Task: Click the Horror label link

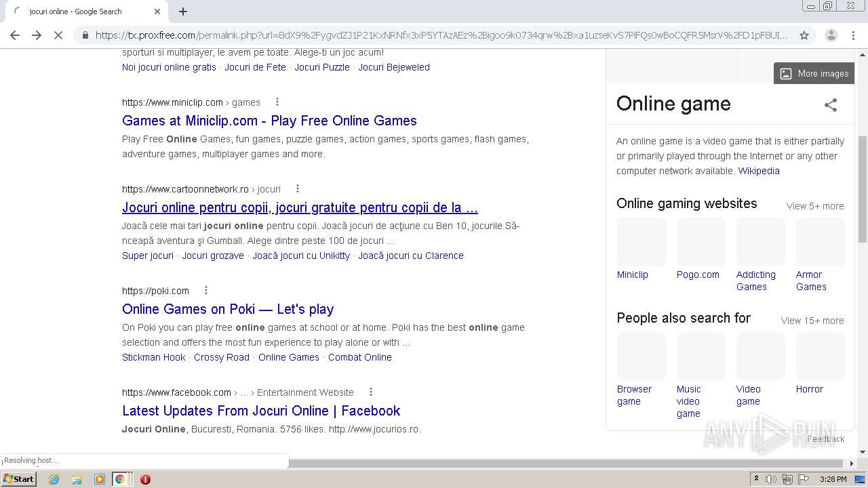Action: point(810,389)
